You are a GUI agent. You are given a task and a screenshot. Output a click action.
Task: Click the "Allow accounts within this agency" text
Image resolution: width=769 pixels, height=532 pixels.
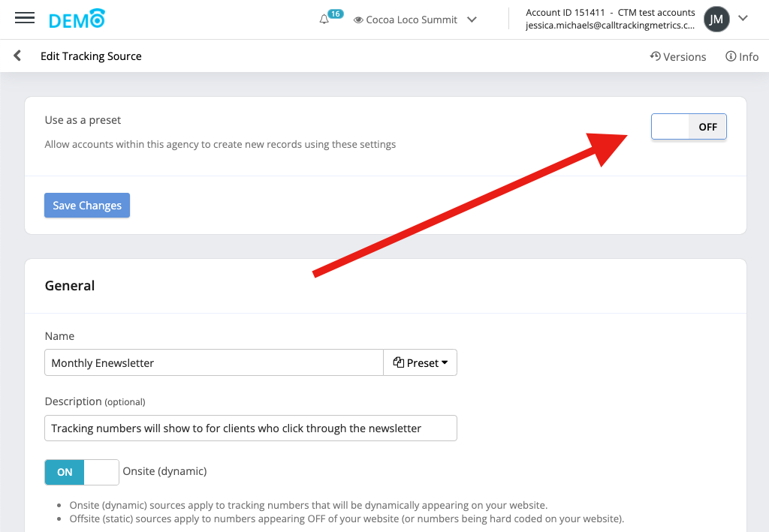(x=220, y=145)
